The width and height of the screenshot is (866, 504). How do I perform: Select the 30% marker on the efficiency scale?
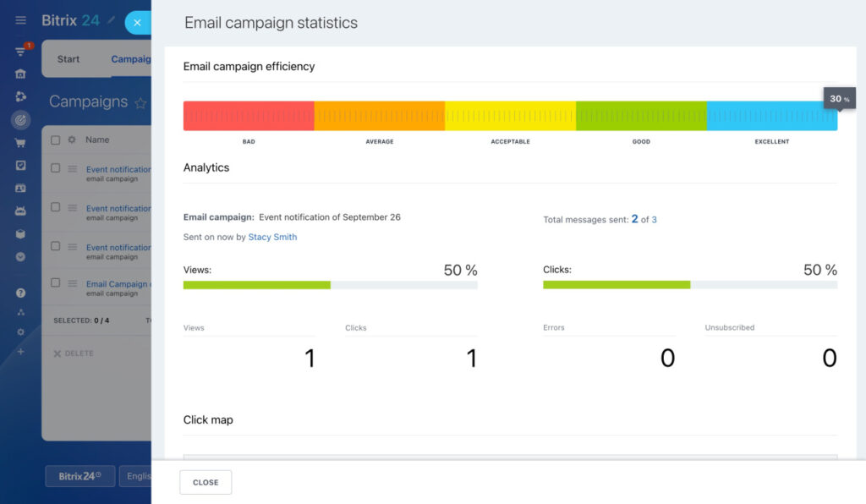pos(839,98)
